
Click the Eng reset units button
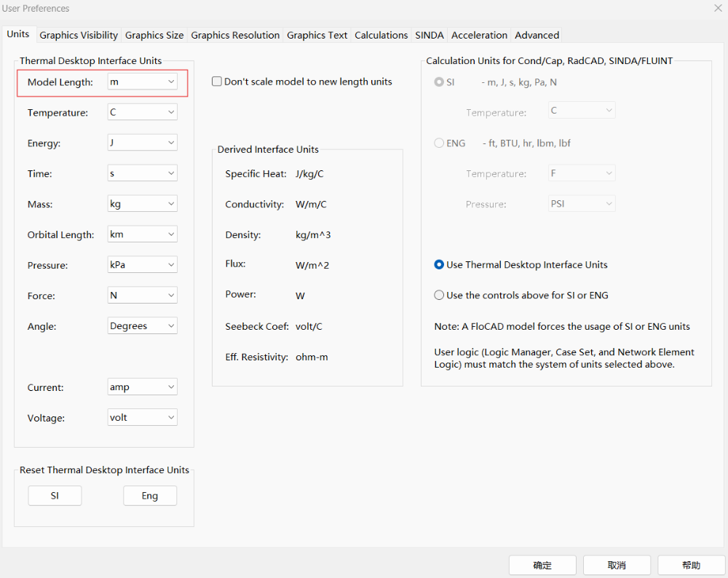click(149, 496)
